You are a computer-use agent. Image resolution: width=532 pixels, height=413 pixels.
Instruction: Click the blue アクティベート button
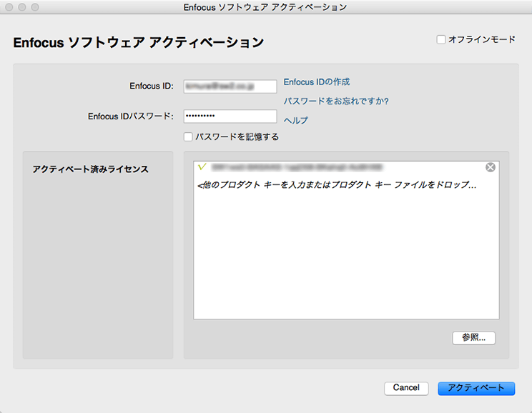[x=476, y=388]
